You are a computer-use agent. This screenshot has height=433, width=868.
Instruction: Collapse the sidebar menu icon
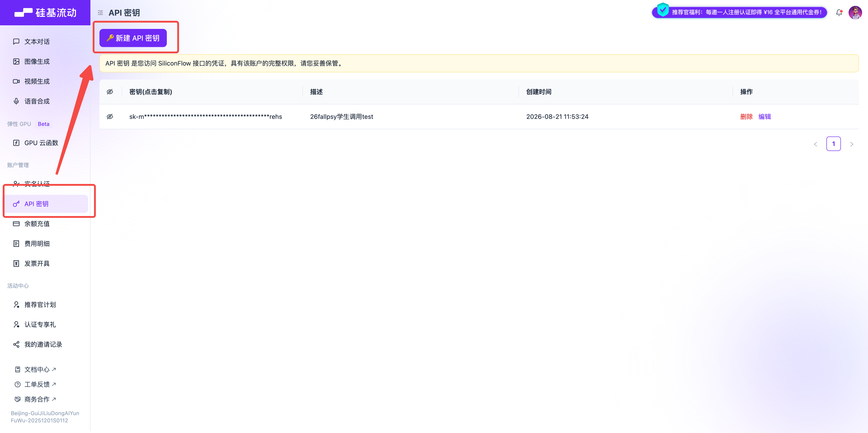[100, 13]
